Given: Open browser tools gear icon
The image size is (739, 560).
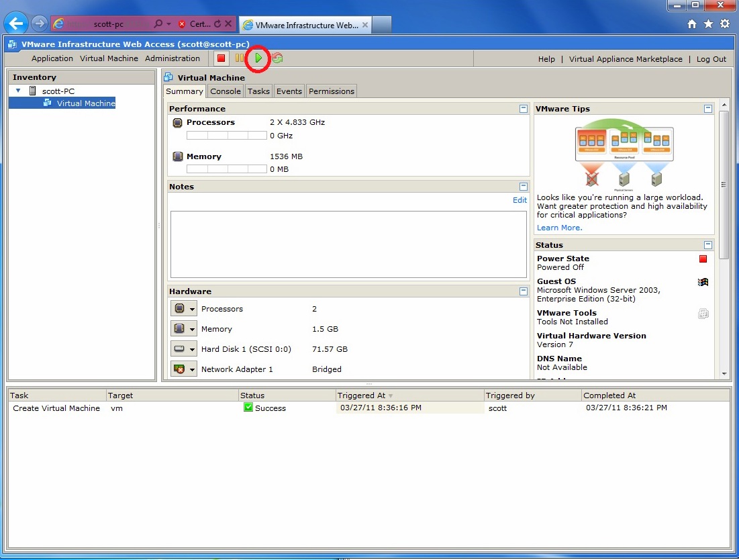Looking at the screenshot, I should pos(725,24).
